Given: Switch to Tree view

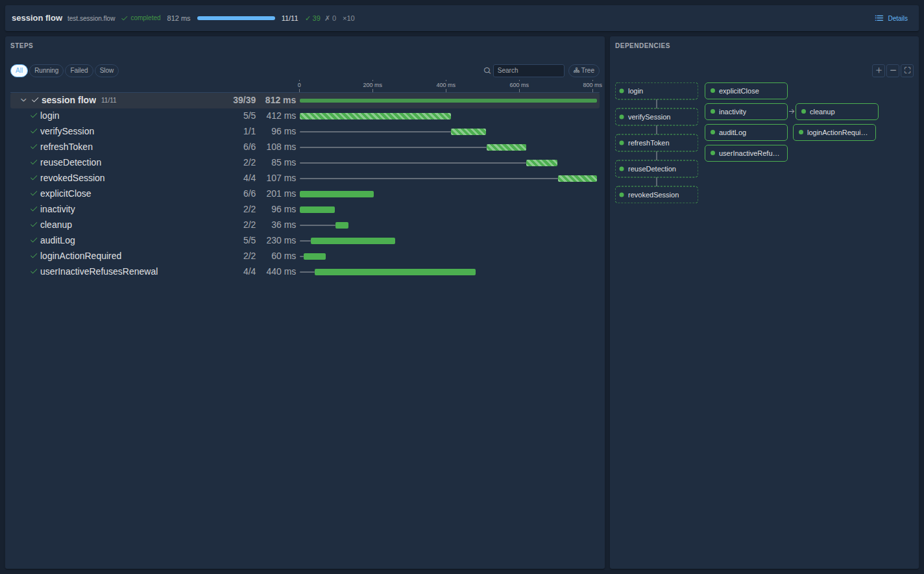Looking at the screenshot, I should pos(584,71).
